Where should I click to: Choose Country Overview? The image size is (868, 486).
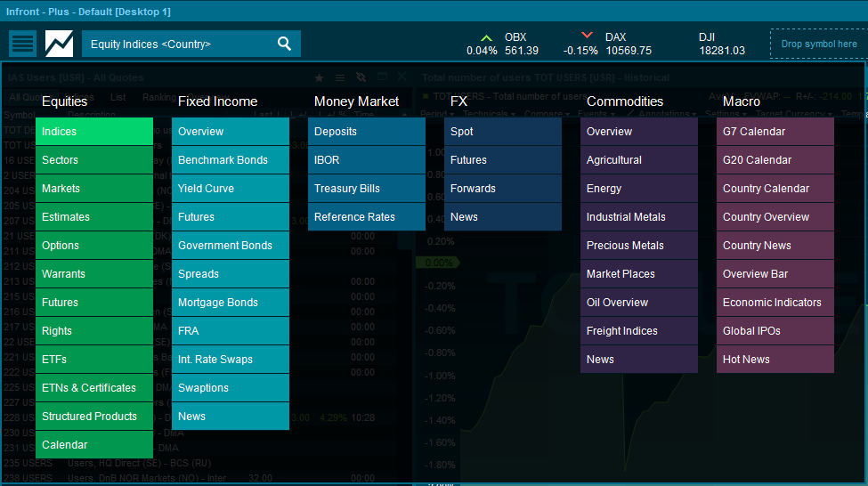[775, 217]
